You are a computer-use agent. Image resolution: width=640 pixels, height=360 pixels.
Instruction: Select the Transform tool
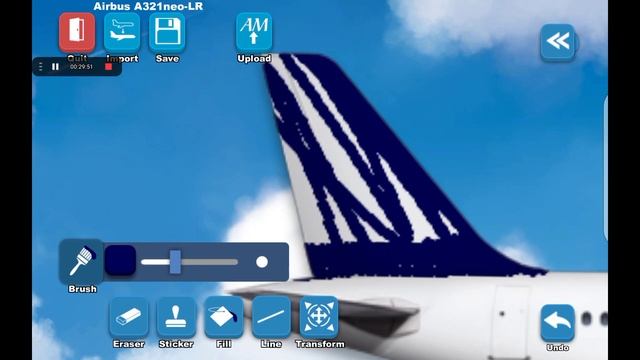(x=319, y=317)
